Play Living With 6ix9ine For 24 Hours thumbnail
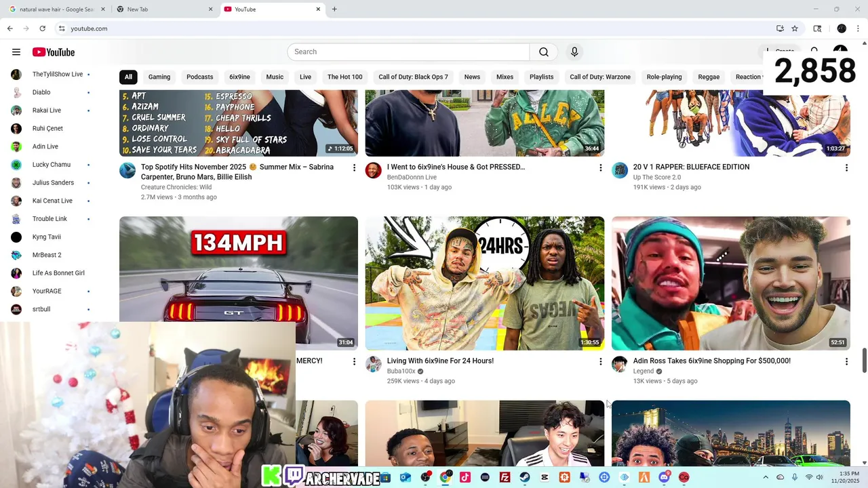The width and height of the screenshot is (868, 488). [485, 283]
